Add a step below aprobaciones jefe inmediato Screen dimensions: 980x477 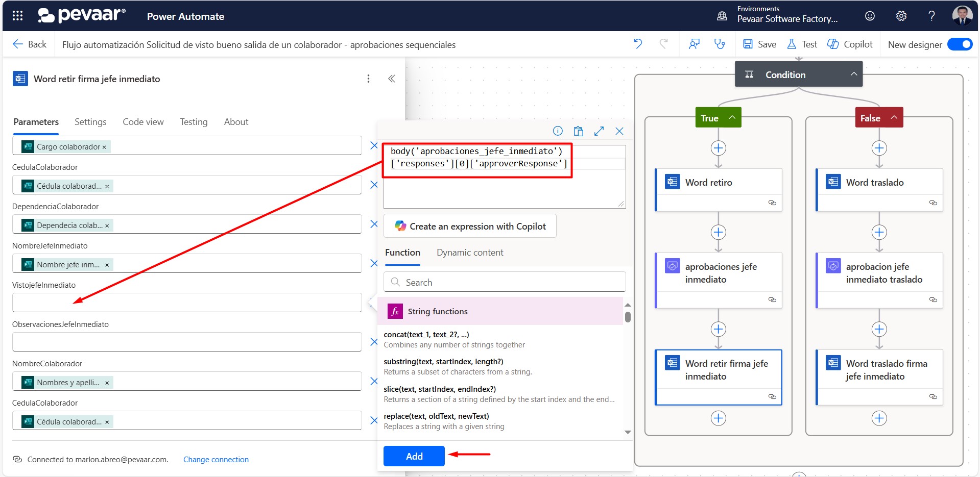(x=719, y=329)
